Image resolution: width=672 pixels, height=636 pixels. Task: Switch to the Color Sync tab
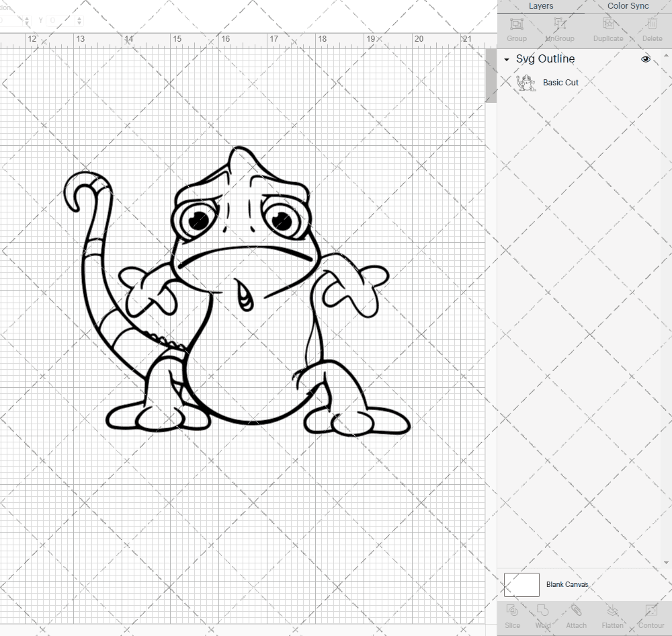coord(628,6)
